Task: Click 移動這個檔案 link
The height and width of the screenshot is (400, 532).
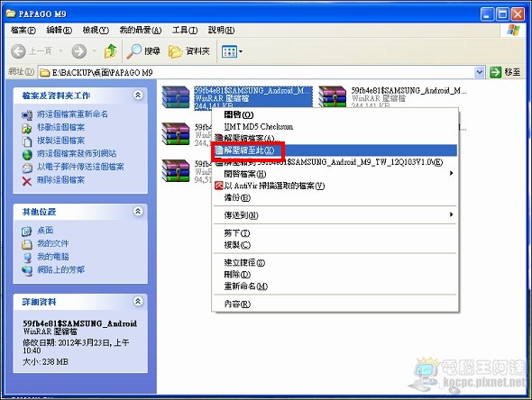Action: tap(60, 127)
